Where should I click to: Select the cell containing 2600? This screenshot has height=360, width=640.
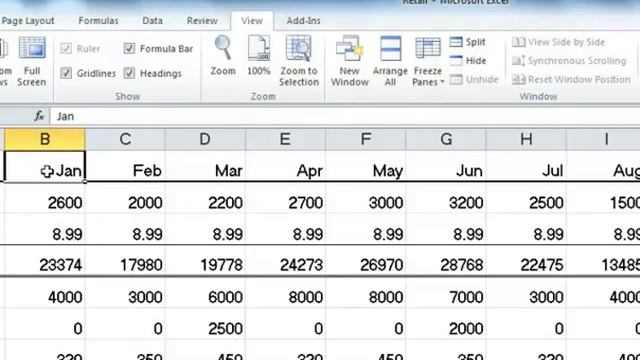[45, 198]
